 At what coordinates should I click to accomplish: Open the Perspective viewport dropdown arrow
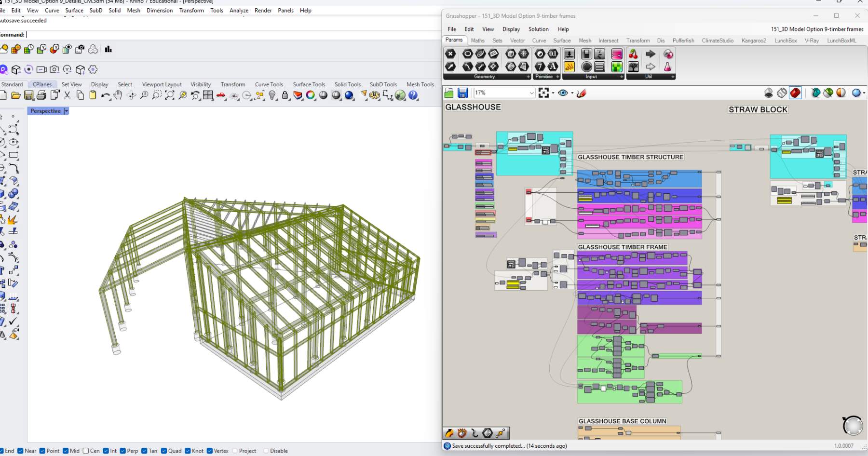tap(67, 111)
